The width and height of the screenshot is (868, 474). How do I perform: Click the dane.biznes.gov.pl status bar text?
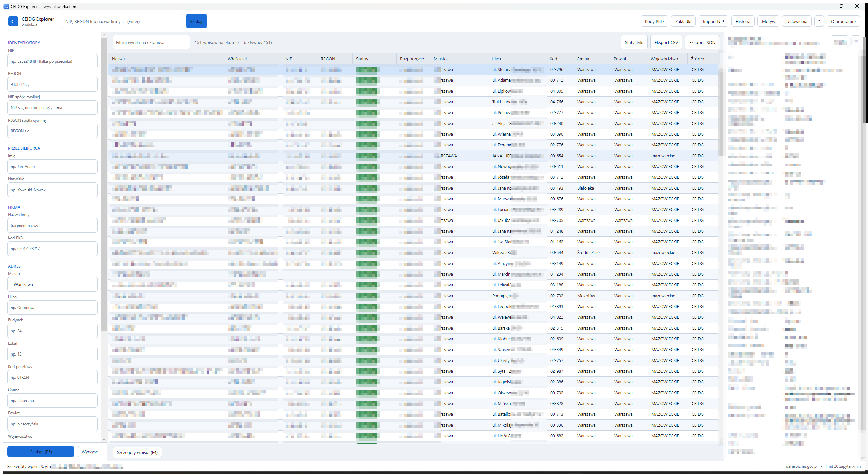click(x=802, y=466)
